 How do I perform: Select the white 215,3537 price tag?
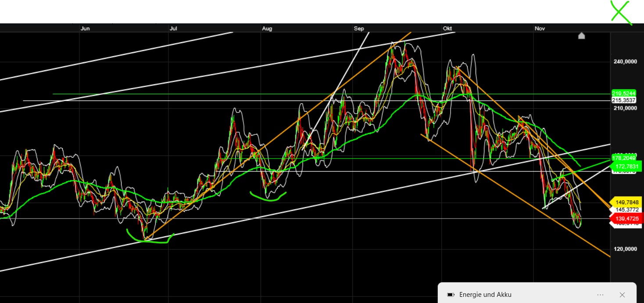(x=623, y=101)
